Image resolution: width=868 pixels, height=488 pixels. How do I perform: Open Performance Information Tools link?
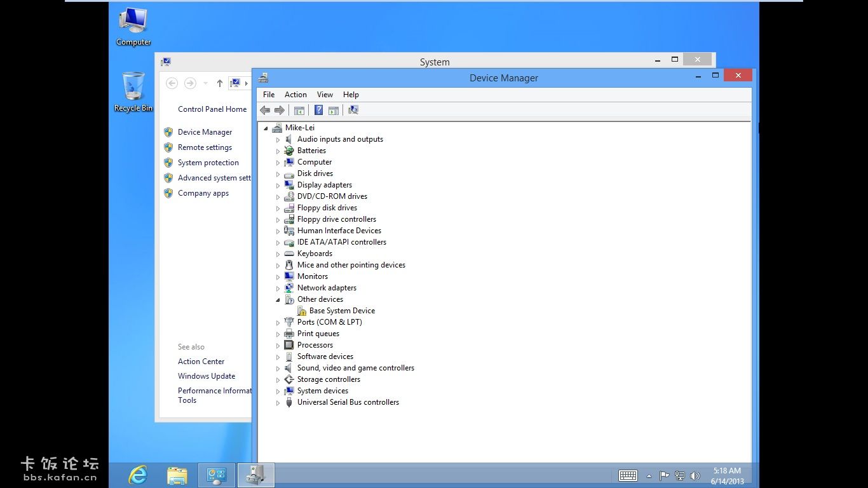pyautogui.click(x=214, y=395)
